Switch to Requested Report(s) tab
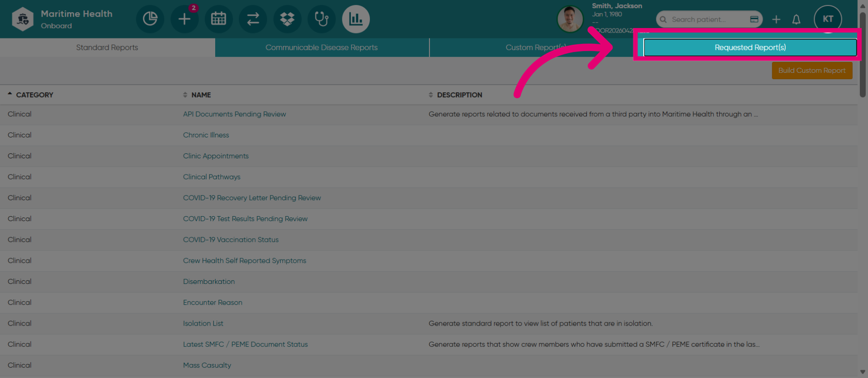The height and width of the screenshot is (378, 868). (x=750, y=47)
